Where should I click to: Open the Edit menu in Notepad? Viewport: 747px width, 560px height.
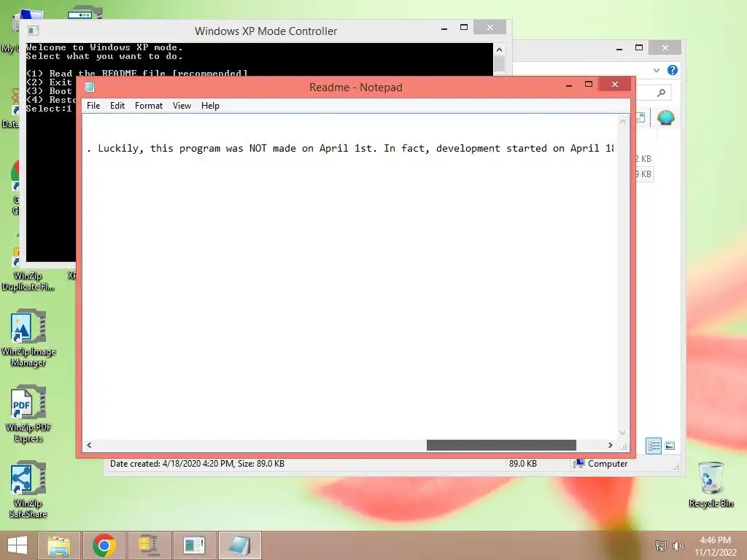point(117,106)
